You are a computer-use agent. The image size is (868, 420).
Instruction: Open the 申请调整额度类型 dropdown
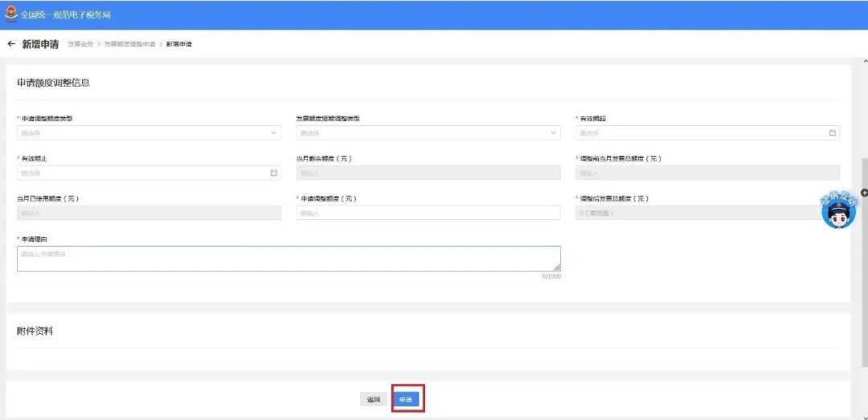[x=149, y=133]
